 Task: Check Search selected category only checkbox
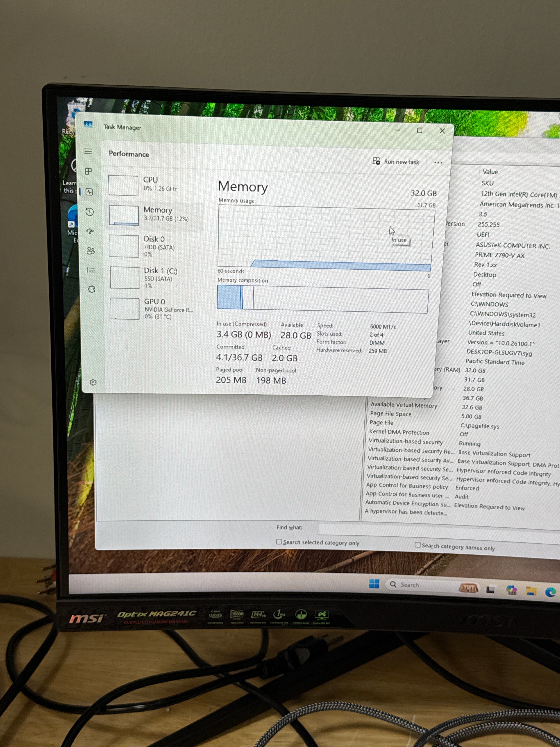tap(279, 541)
